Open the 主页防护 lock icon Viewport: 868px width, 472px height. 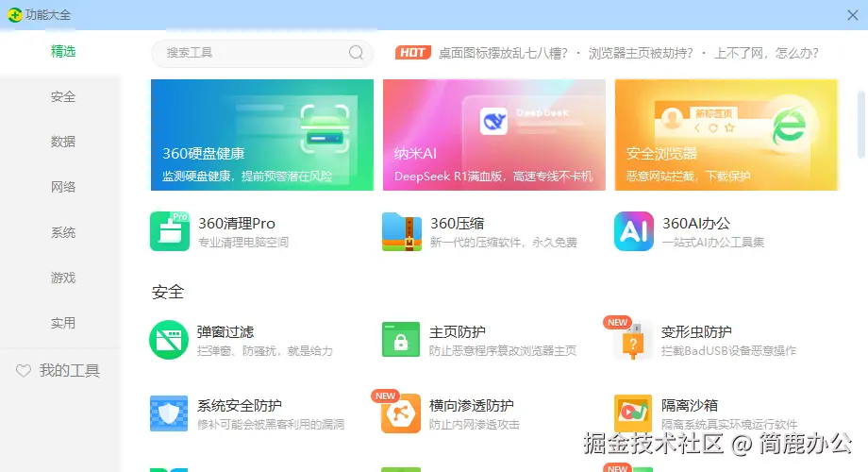click(x=401, y=340)
